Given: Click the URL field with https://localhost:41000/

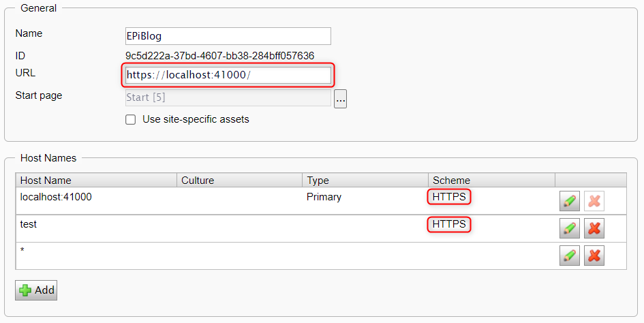Looking at the screenshot, I should click(228, 75).
